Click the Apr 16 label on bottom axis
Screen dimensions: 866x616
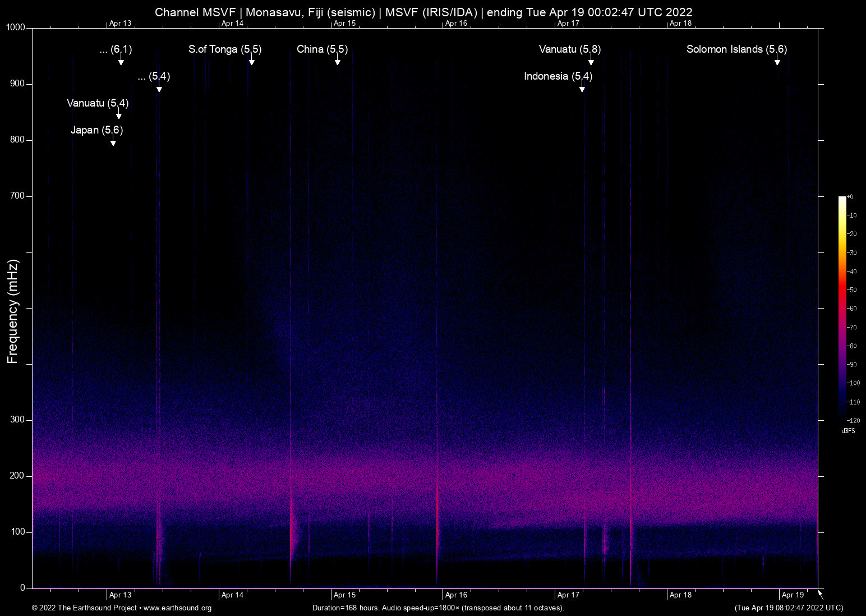[x=456, y=595]
